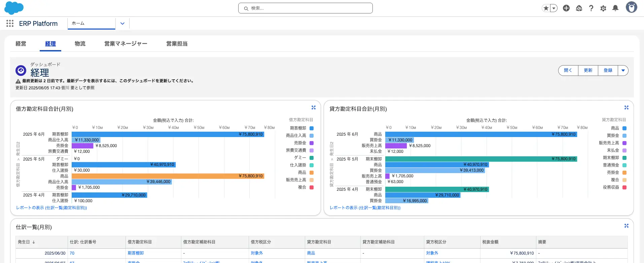This screenshot has height=263, width=644.
Task: Open report link under 借方勘定科目合計 chart
Action: 51,208
